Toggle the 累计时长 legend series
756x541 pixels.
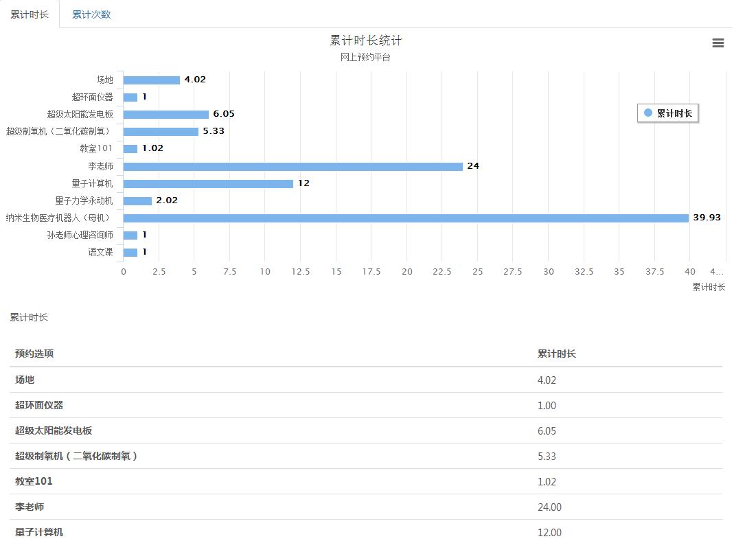tap(668, 113)
